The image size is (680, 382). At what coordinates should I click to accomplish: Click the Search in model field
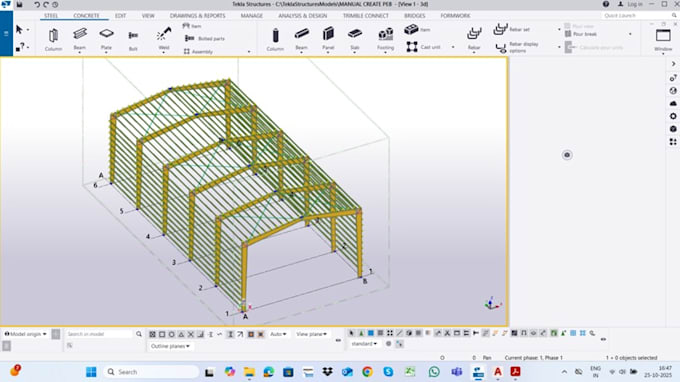[99, 334]
